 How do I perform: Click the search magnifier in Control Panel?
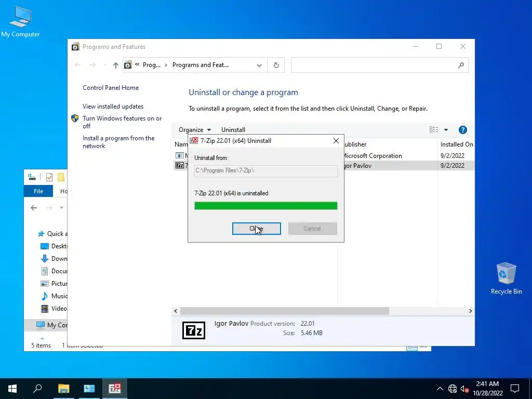point(461,65)
